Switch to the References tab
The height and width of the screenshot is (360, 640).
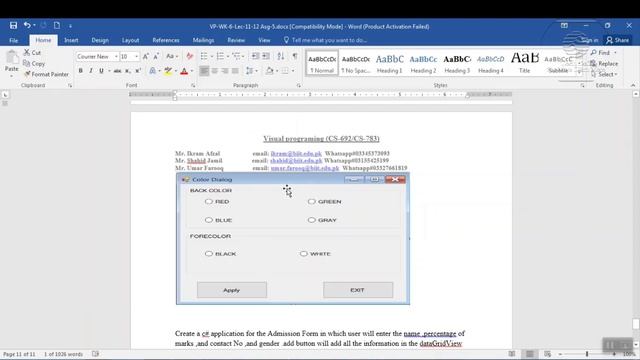[166, 40]
